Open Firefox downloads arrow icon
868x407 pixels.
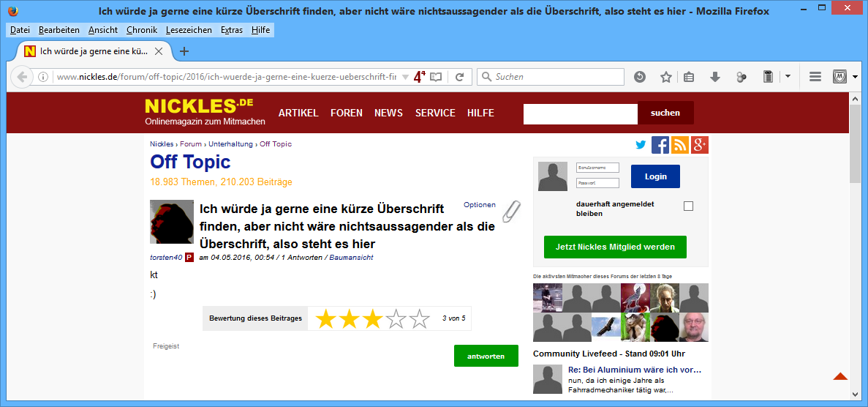(715, 77)
